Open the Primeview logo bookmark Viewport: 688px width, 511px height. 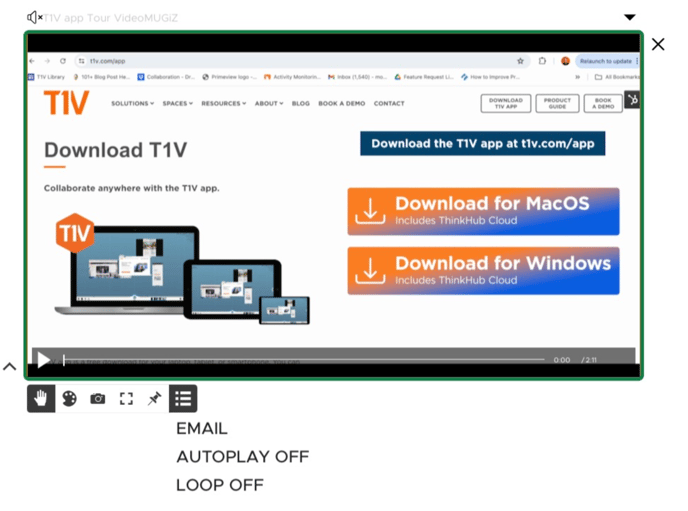click(x=229, y=77)
